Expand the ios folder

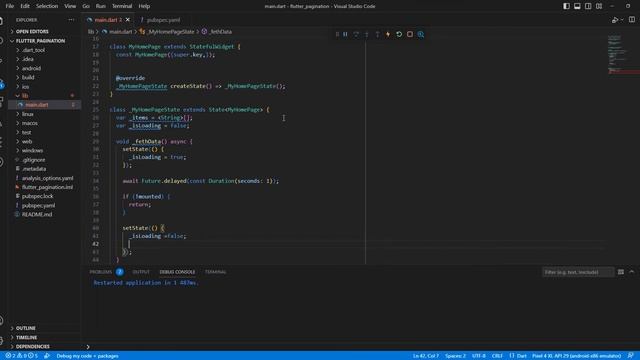[44, 87]
